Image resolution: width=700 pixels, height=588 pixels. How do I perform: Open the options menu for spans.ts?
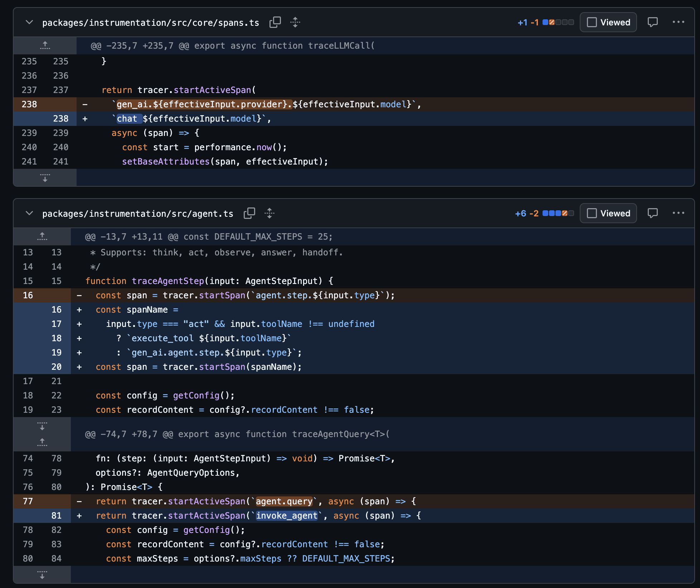pos(679,21)
